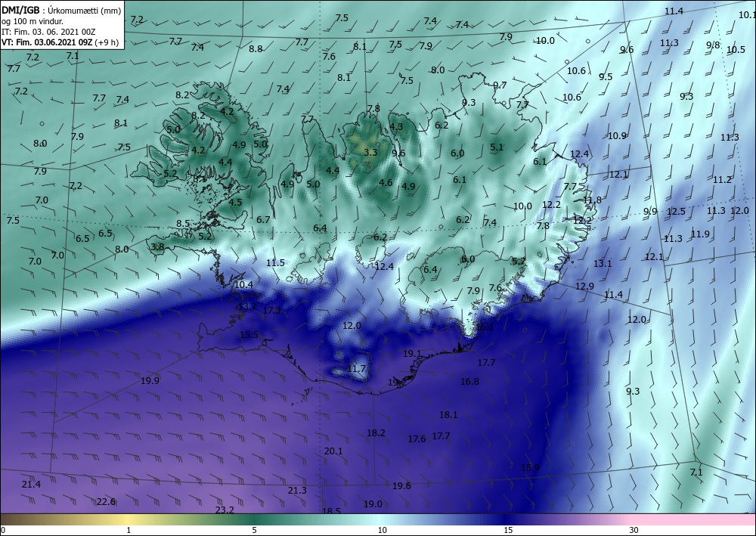Select the 11.8 value on the east coast
Viewport: 756px width, 536px height.
click(x=592, y=200)
